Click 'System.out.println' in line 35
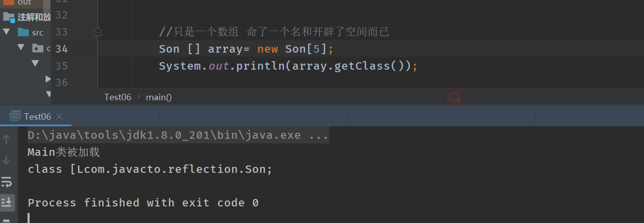The height and width of the screenshot is (223, 644). [x=222, y=66]
